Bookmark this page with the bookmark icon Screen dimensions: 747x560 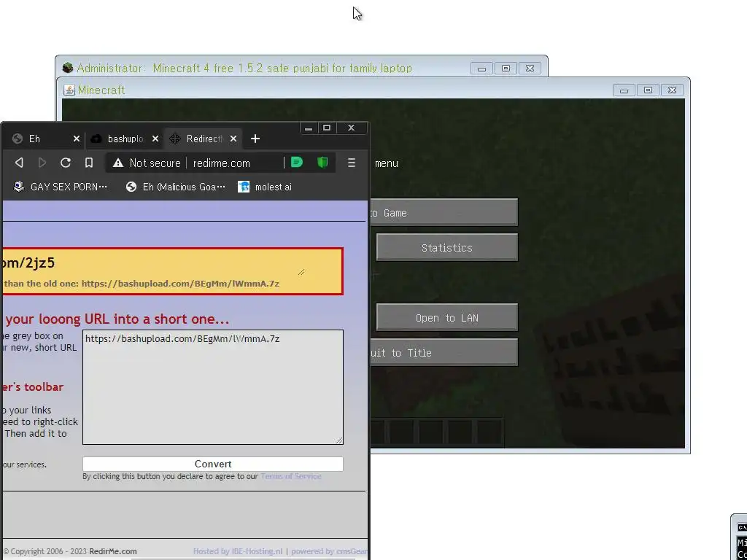88,163
